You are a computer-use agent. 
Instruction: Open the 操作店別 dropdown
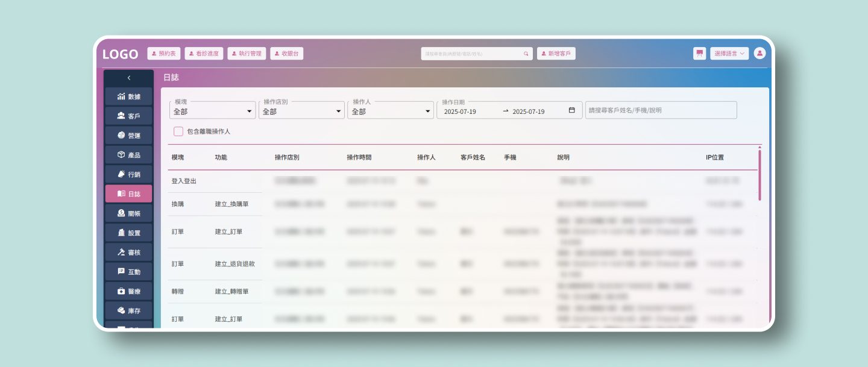point(301,111)
